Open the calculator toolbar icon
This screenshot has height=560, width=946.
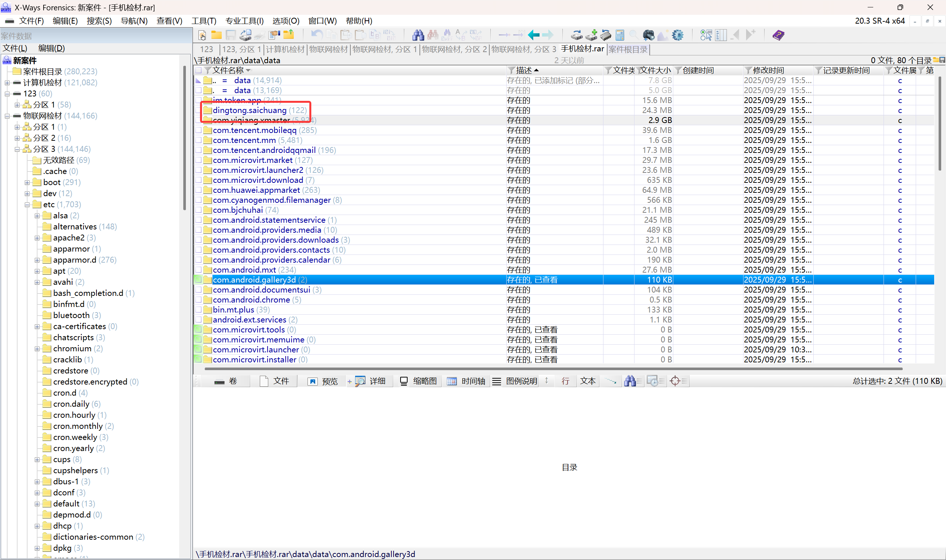[x=619, y=35]
